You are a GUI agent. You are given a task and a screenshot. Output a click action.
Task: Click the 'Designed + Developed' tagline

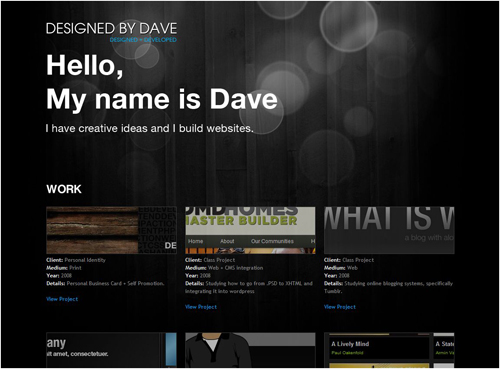pyautogui.click(x=143, y=40)
